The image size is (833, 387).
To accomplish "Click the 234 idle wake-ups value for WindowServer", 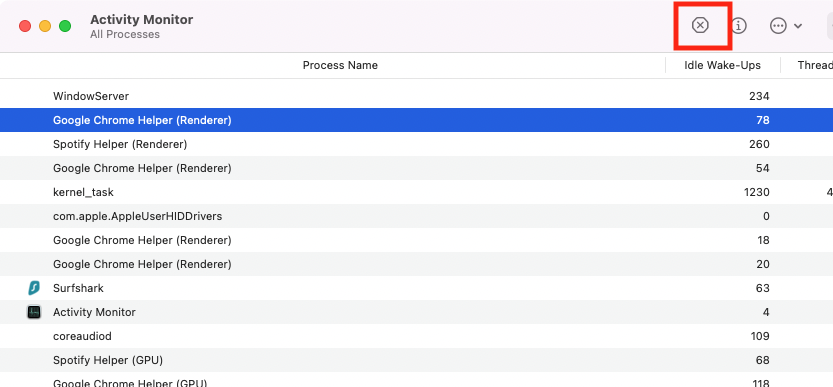I will click(759, 96).
